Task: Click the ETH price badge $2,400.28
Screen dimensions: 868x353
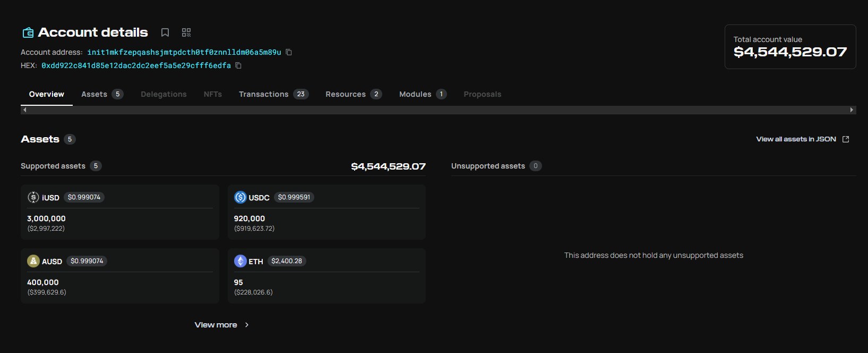Action: [x=287, y=261]
